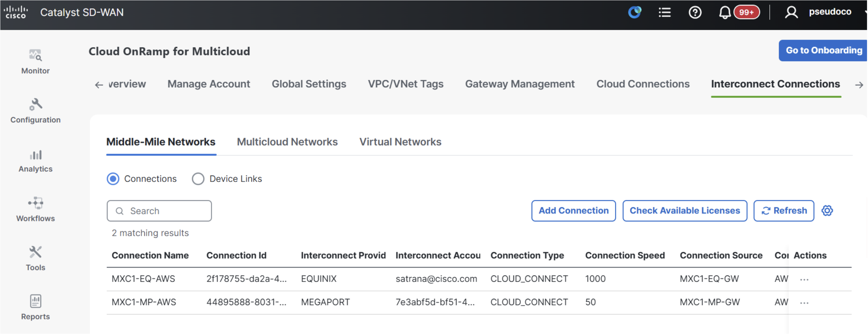Sort by Interconnect Provider column header
This screenshot has height=335, width=868.
(x=343, y=256)
